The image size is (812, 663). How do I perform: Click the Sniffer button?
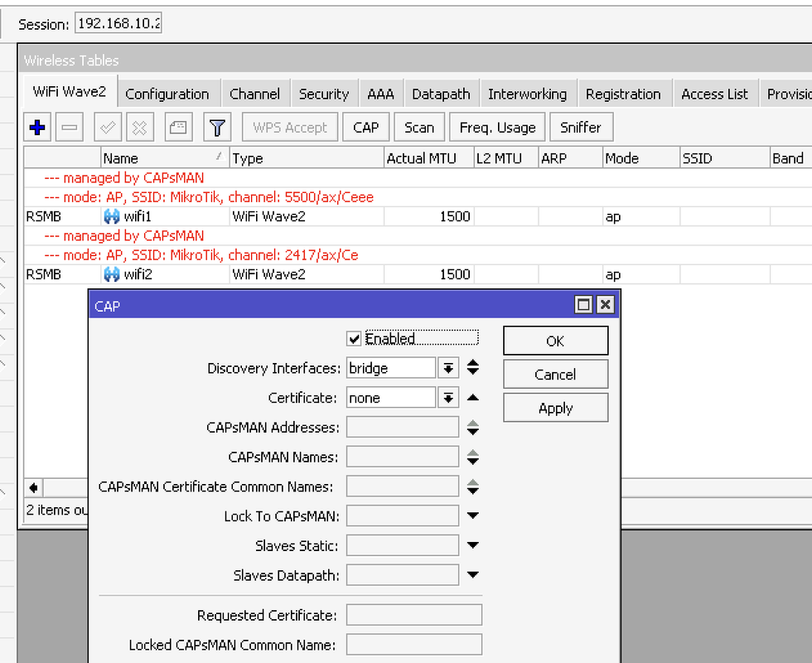point(581,127)
